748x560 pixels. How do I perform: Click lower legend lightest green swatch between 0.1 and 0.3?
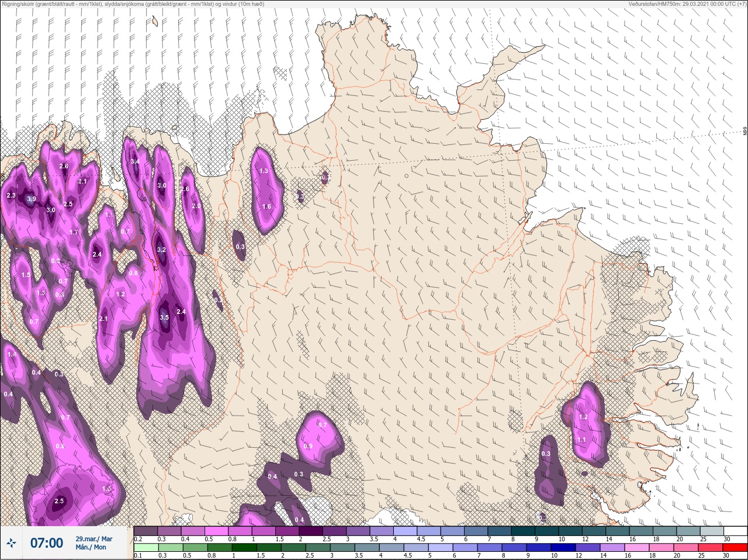click(146, 548)
